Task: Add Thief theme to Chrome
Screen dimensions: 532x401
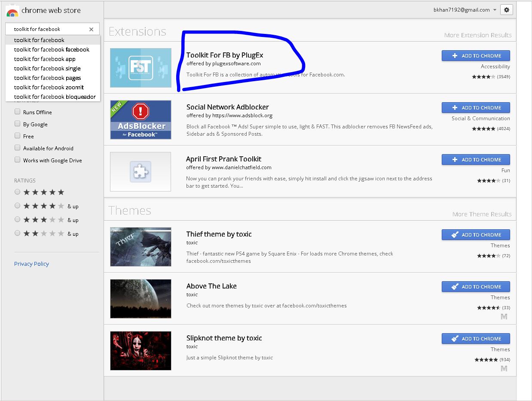Action: coord(476,235)
